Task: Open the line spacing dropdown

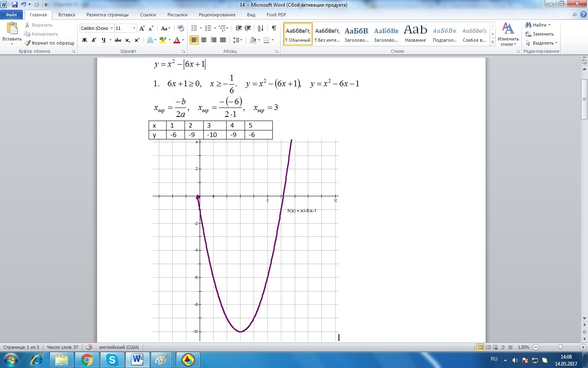Action: coord(237,40)
